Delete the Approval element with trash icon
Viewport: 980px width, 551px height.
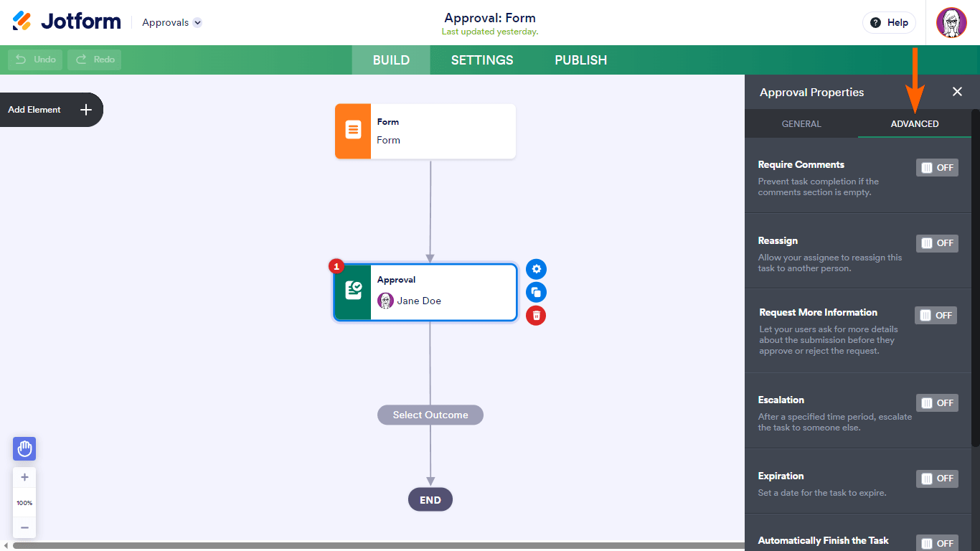tap(536, 315)
